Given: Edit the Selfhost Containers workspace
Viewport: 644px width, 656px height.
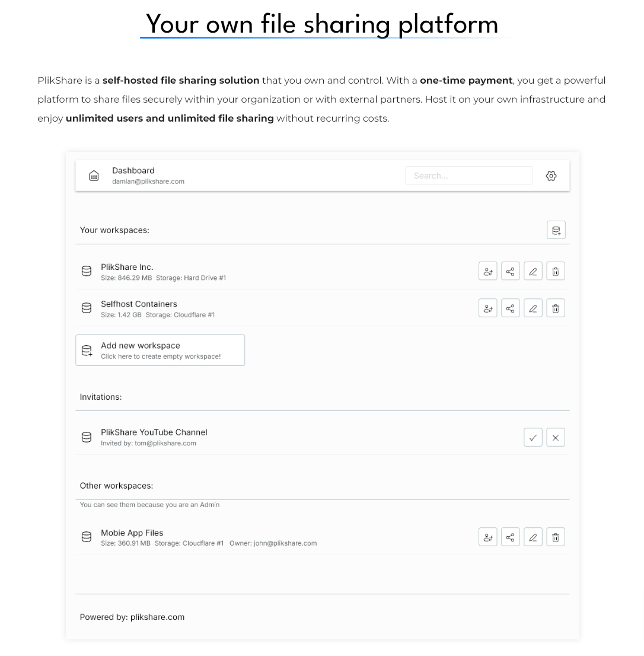Looking at the screenshot, I should [533, 308].
